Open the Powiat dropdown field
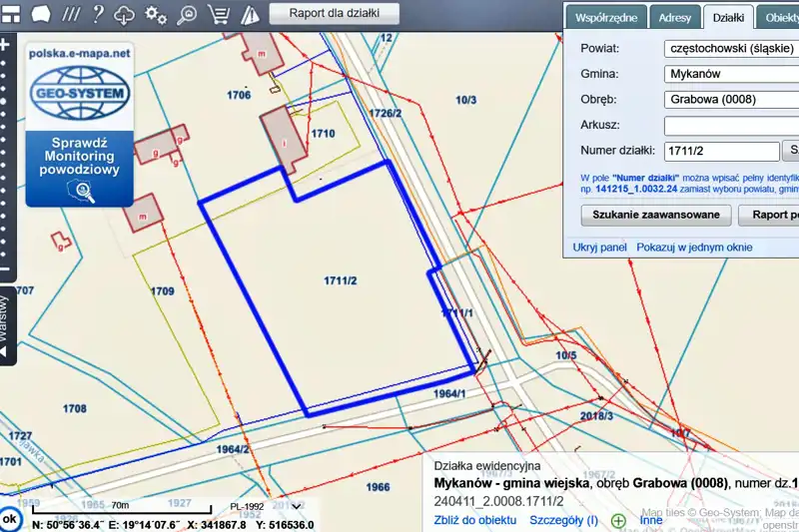Screen dimensions: 799x532 pyautogui.click(x=730, y=48)
